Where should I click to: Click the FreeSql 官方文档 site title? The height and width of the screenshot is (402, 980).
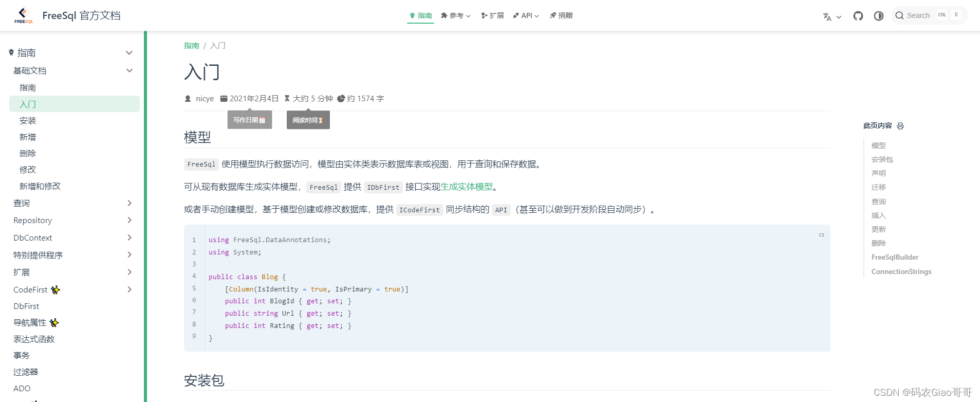[x=81, y=15]
